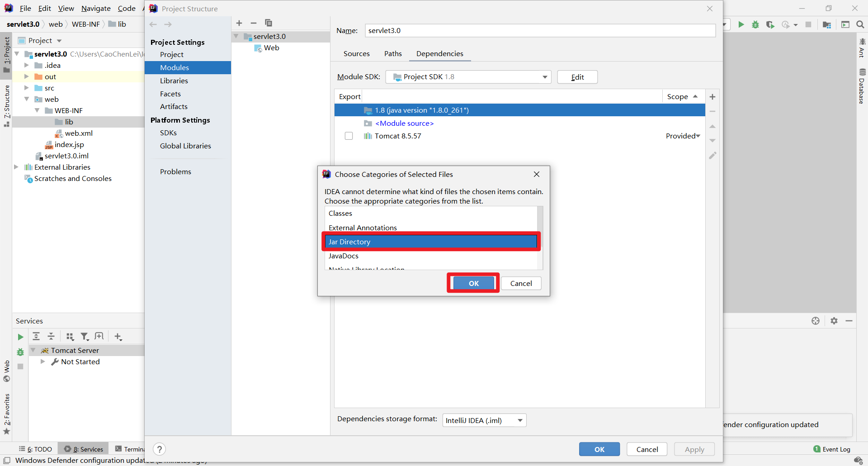868x466 pixels.
Task: Select Classes category in list
Action: coord(431,214)
